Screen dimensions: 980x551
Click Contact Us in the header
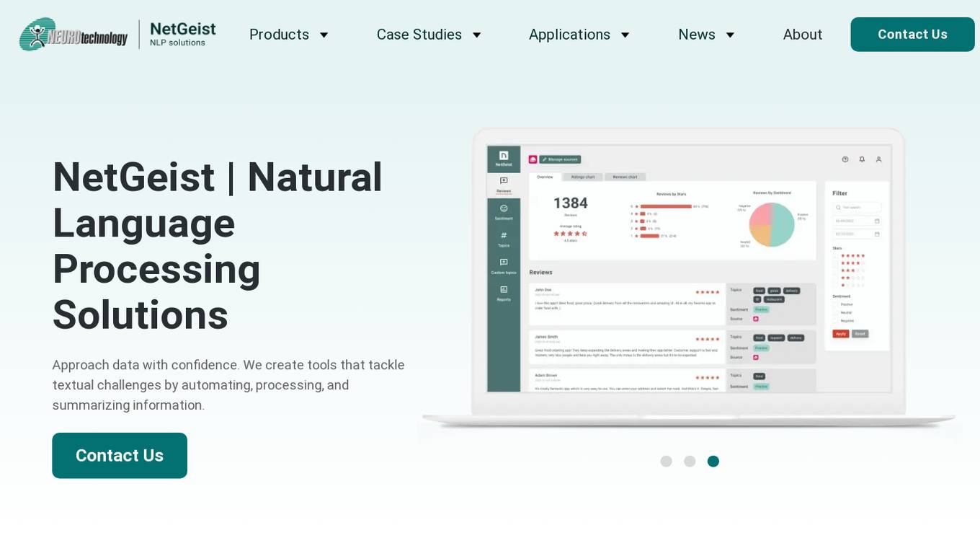(x=912, y=35)
